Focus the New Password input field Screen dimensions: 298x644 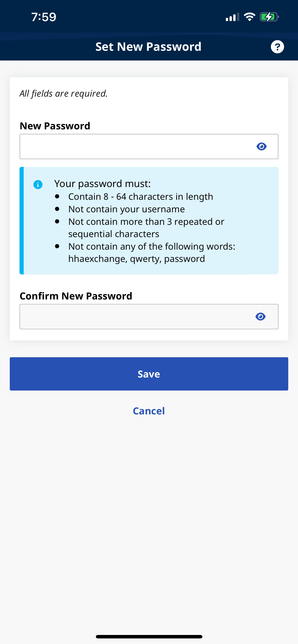[x=135, y=147]
